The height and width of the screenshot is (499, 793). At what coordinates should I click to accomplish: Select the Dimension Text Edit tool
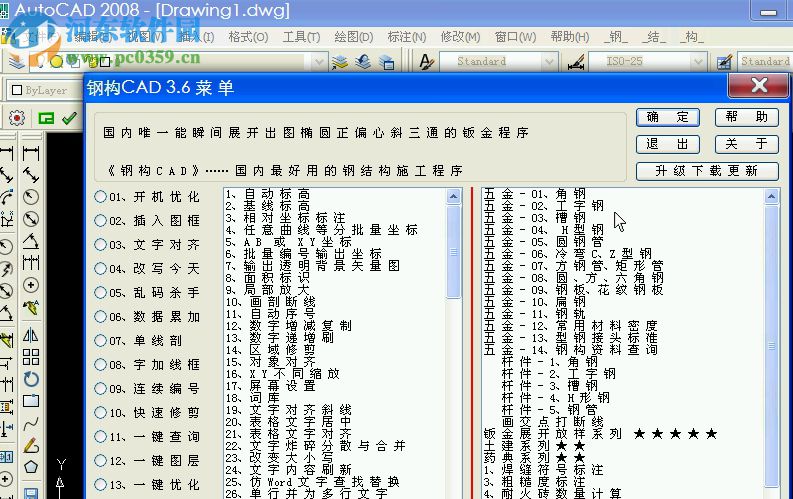coord(31,307)
